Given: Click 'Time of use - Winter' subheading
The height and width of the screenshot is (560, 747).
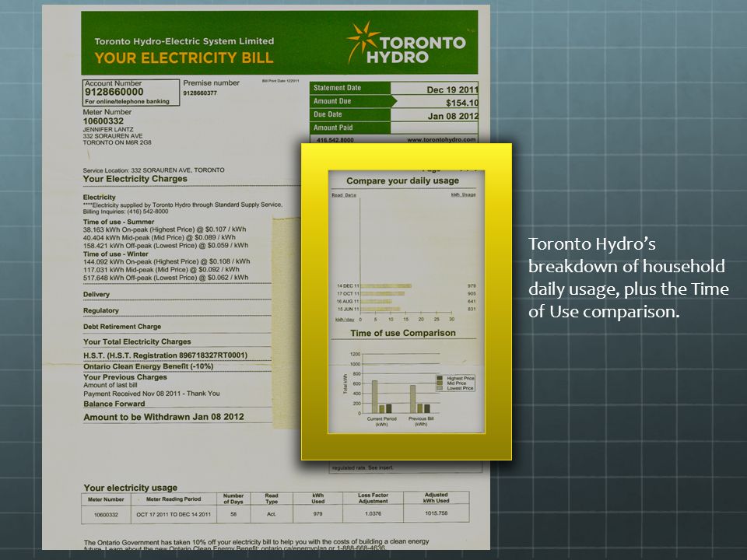Looking at the screenshot, I should 116,254.
